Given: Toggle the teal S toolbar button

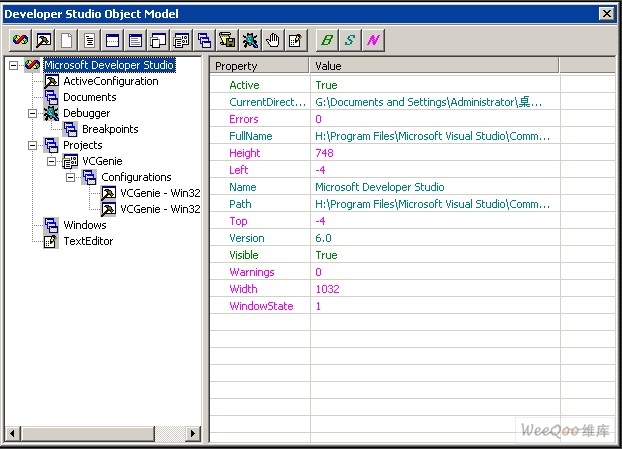Looking at the screenshot, I should (350, 41).
